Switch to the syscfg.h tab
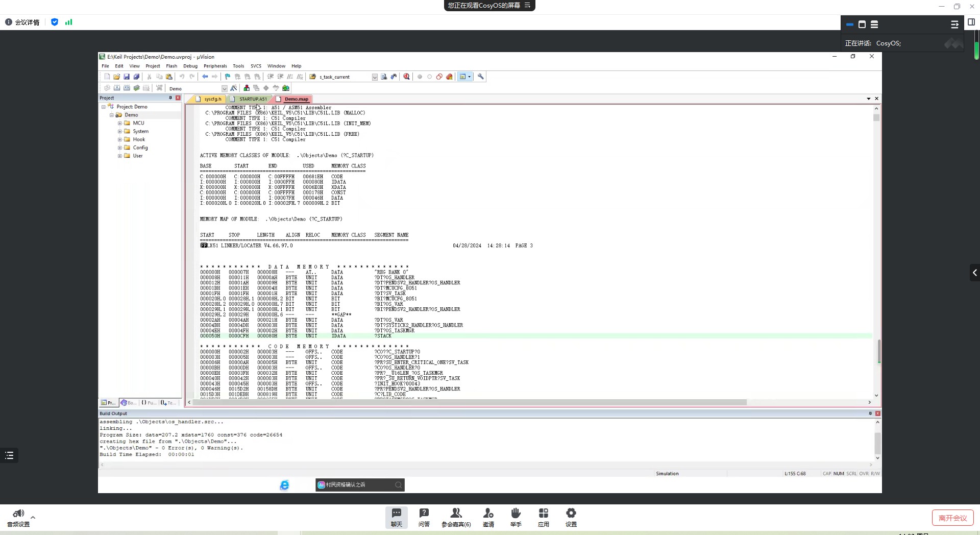980x535 pixels. click(209, 99)
